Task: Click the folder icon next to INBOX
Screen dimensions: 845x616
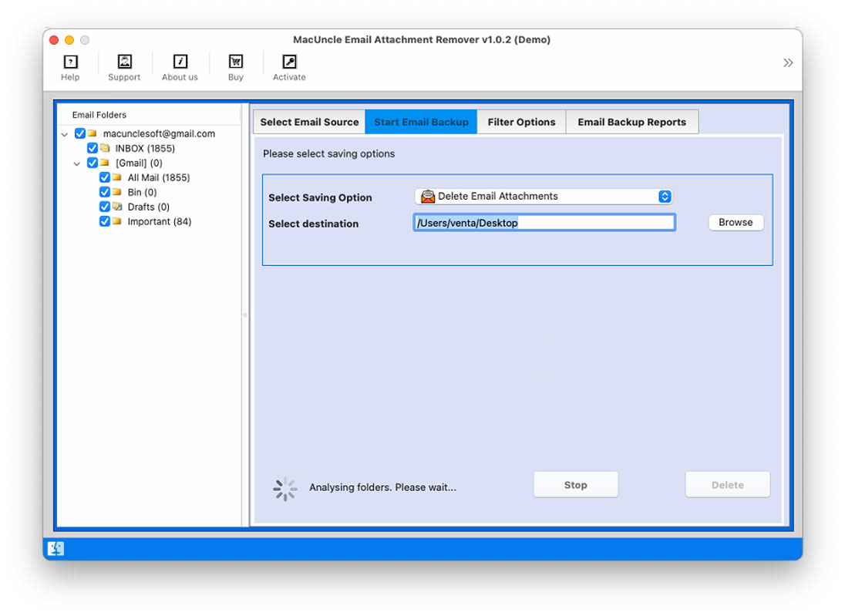Action: tap(104, 148)
